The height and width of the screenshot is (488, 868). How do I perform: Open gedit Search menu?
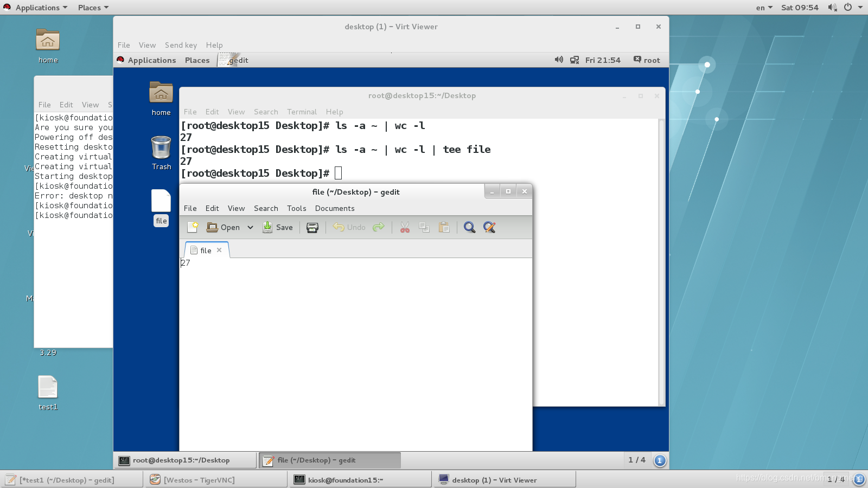point(266,208)
